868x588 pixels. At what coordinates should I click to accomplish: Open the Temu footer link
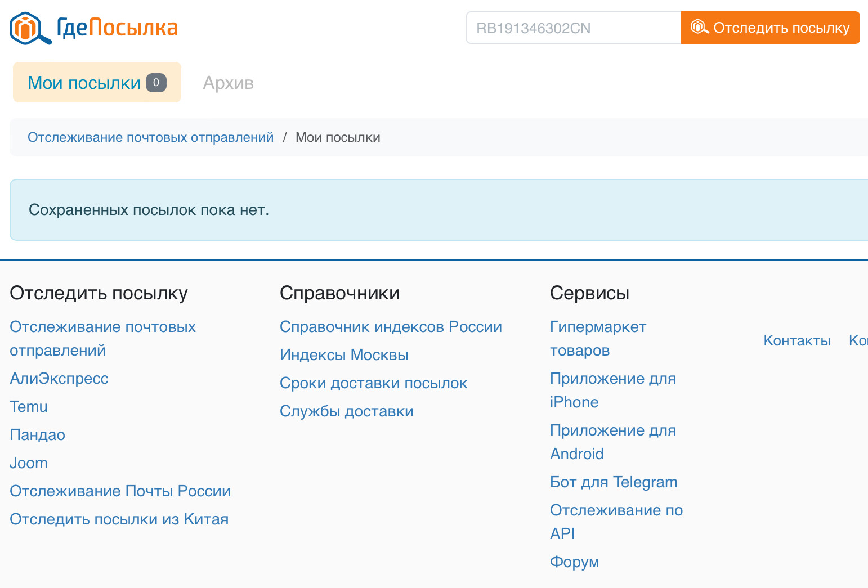coord(29,406)
